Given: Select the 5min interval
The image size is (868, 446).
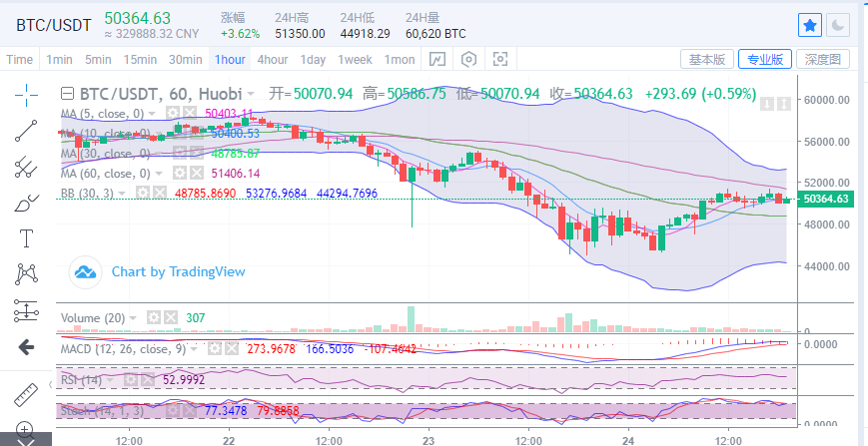Looking at the screenshot, I should coord(98,59).
